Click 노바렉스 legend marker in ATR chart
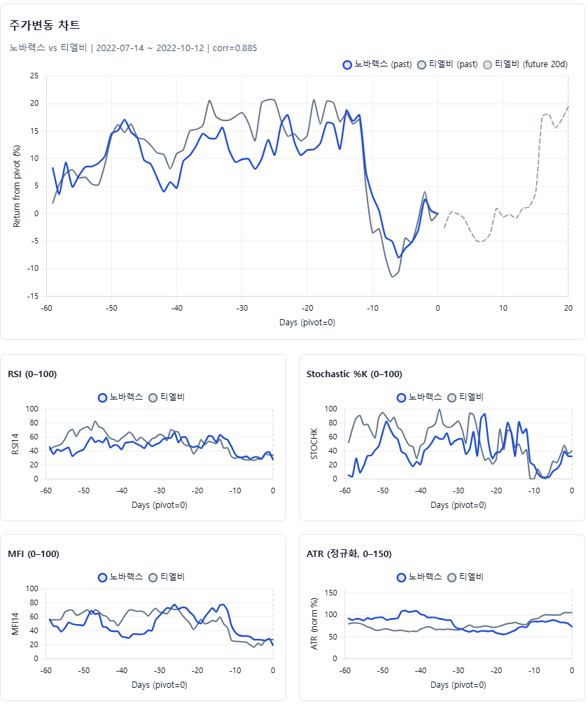The width and height of the screenshot is (588, 706). pos(402,577)
